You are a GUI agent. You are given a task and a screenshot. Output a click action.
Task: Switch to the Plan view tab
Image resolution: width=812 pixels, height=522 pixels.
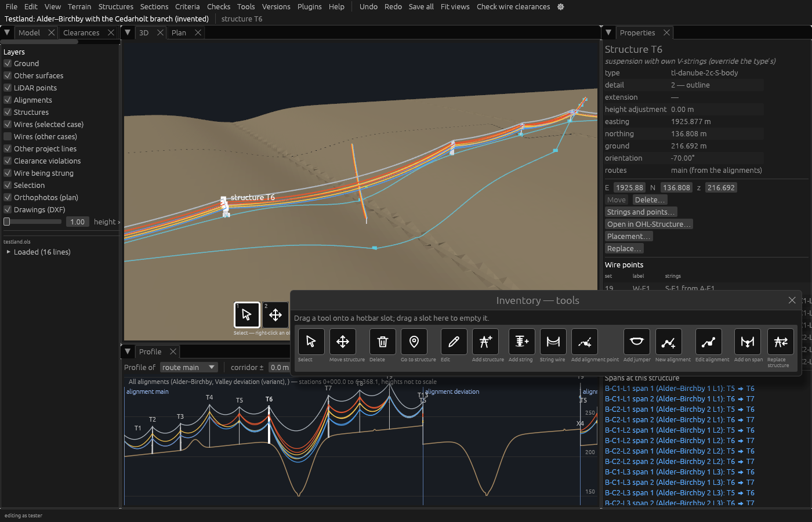pyautogui.click(x=179, y=33)
